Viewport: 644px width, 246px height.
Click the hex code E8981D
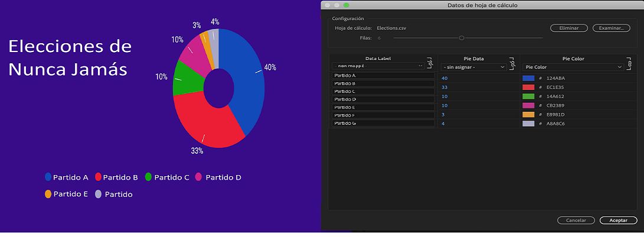pos(555,114)
